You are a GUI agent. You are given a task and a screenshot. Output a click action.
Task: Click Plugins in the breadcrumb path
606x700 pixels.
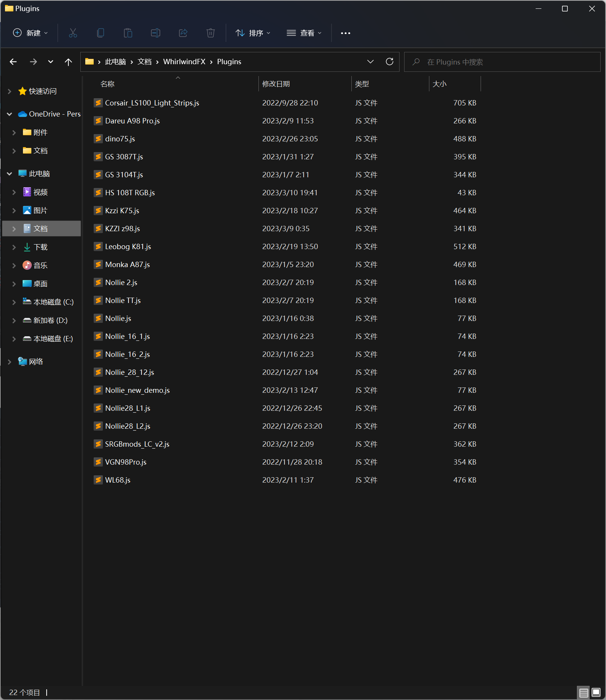229,62
